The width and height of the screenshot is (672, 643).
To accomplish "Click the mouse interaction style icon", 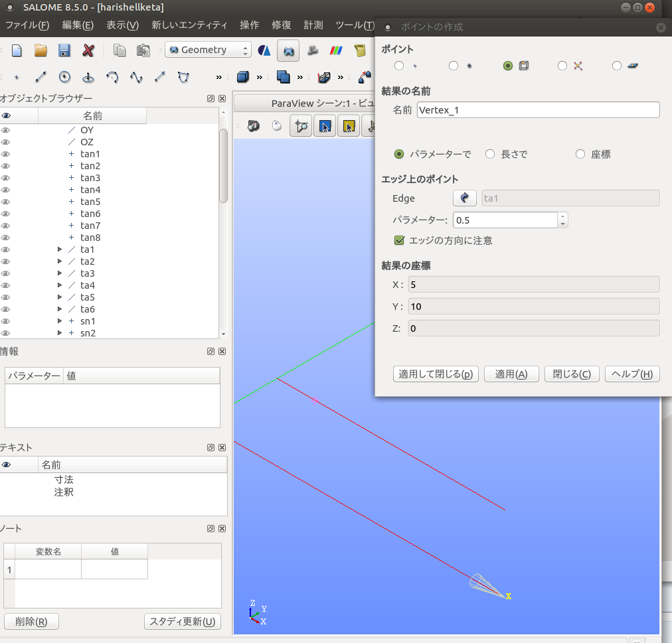I will tap(278, 126).
